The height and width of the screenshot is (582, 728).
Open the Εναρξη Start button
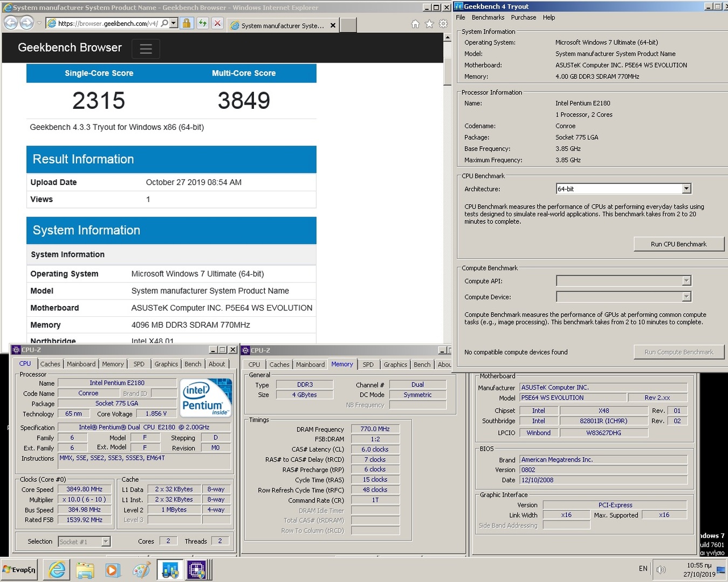(19, 570)
